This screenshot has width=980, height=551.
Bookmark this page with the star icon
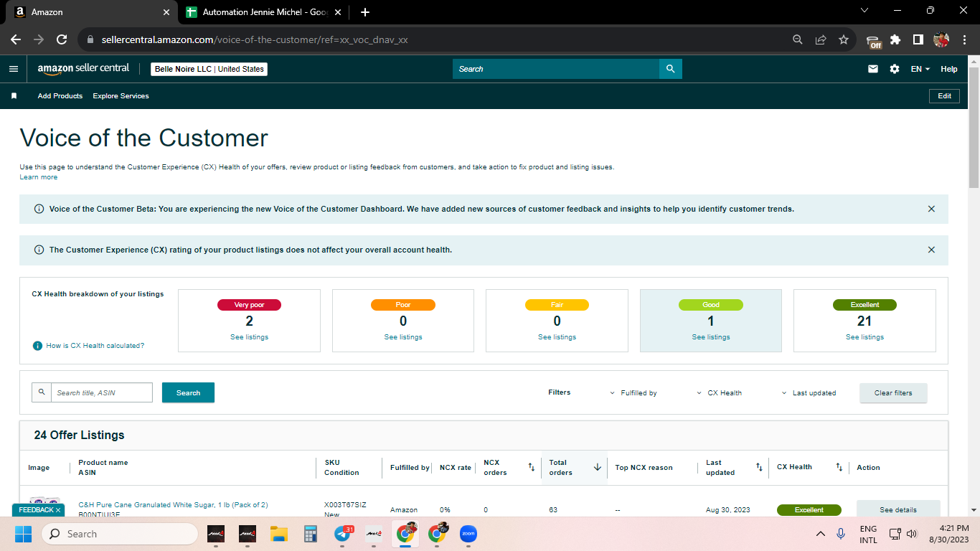tap(844, 39)
